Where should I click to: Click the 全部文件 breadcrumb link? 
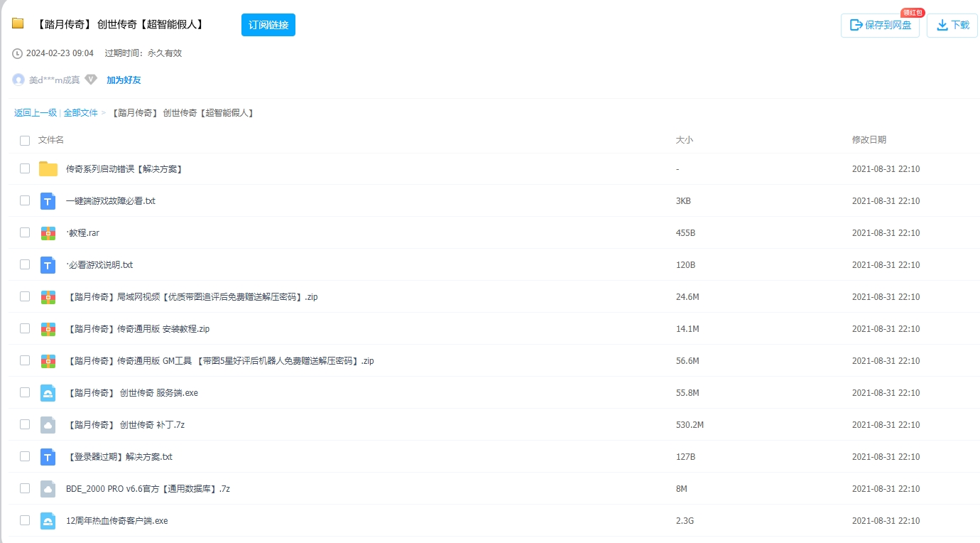click(81, 113)
